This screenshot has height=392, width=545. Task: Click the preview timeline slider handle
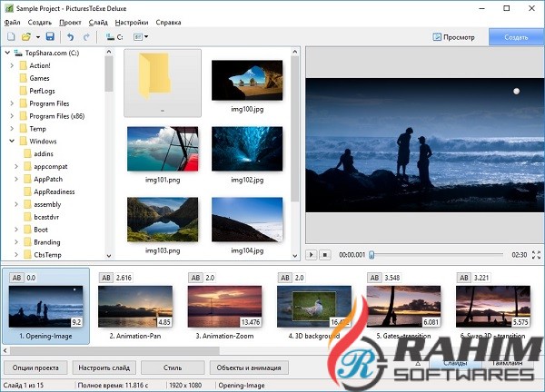coord(371,255)
